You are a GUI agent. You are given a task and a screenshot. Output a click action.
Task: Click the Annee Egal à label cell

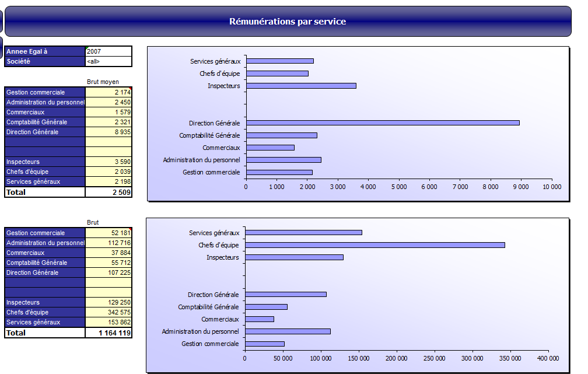[x=45, y=51]
